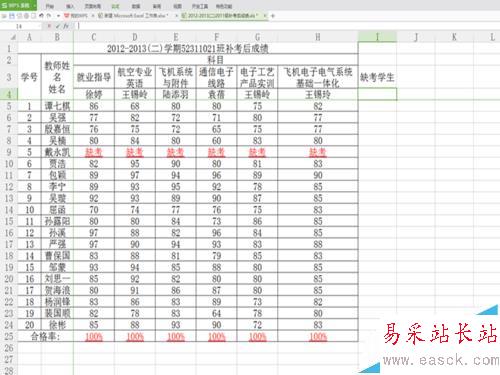Image resolution: width=500 pixels, height=375 pixels.
Task: Select row 25 header
Action: 9,336
